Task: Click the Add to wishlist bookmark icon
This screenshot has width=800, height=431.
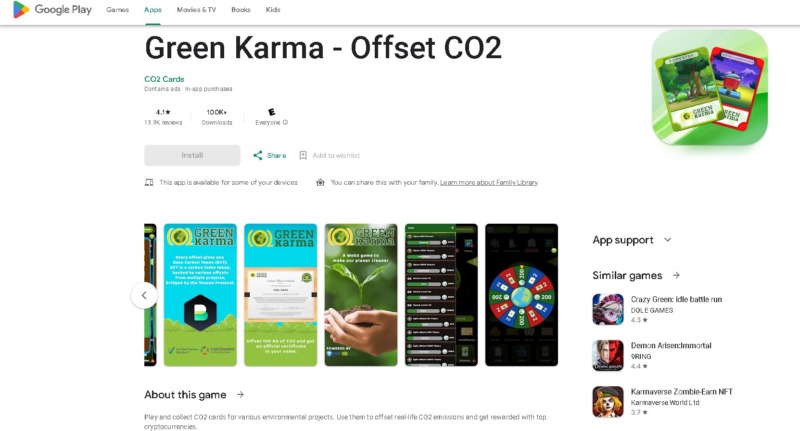Action: click(x=303, y=155)
